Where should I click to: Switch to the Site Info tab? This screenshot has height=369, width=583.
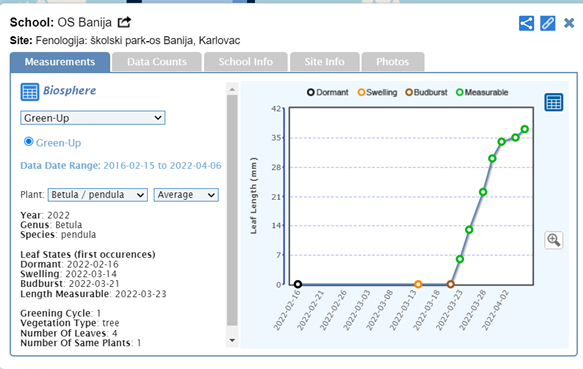[x=324, y=62]
